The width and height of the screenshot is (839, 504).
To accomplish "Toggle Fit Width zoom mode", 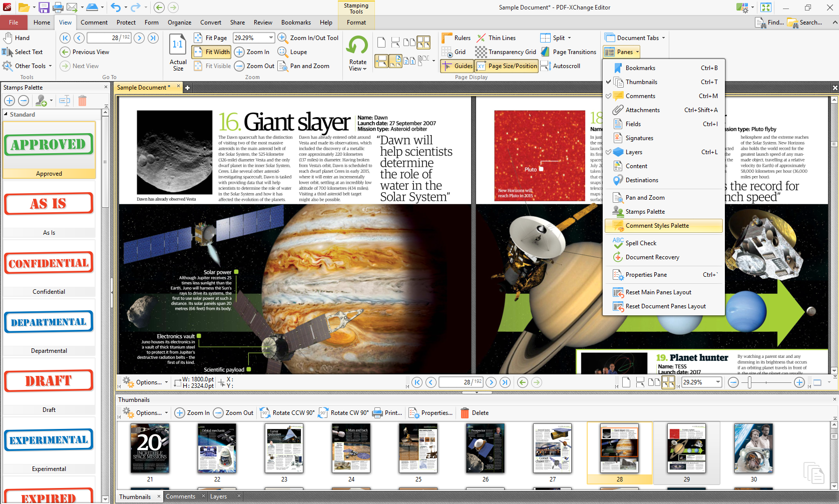I will (x=211, y=52).
